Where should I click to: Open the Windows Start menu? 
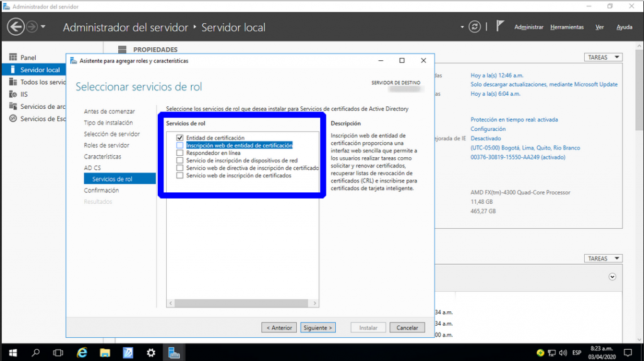coord(13,353)
